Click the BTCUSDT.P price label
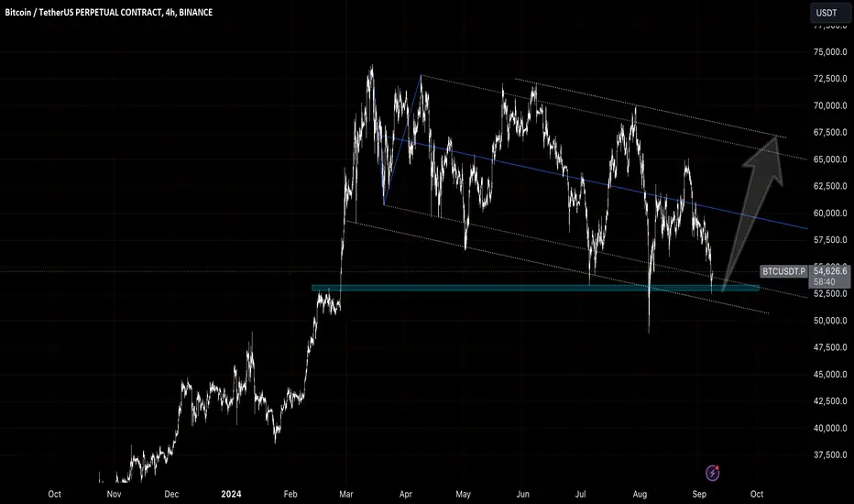The width and height of the screenshot is (854, 504). pos(783,271)
